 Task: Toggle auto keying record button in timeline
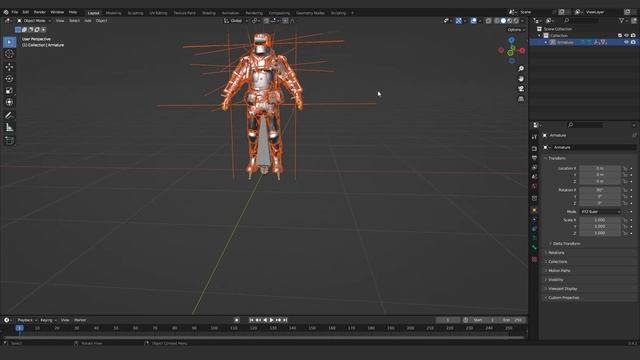pos(237,320)
